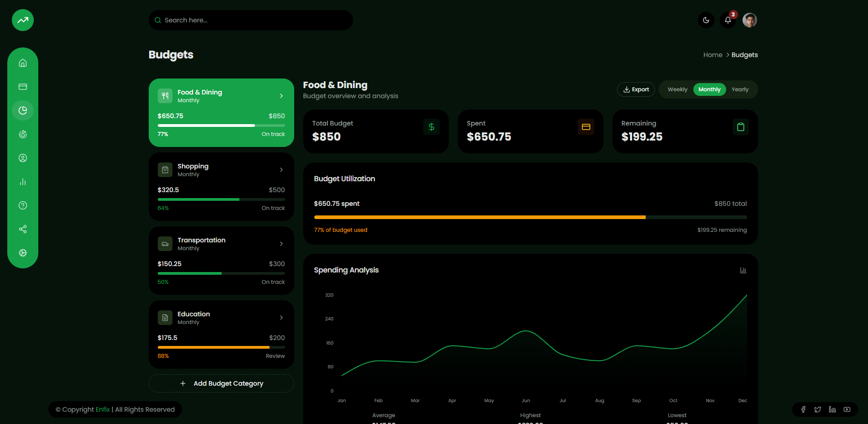Open the YouTube footer icon
Image resolution: width=868 pixels, height=424 pixels.
tap(847, 409)
